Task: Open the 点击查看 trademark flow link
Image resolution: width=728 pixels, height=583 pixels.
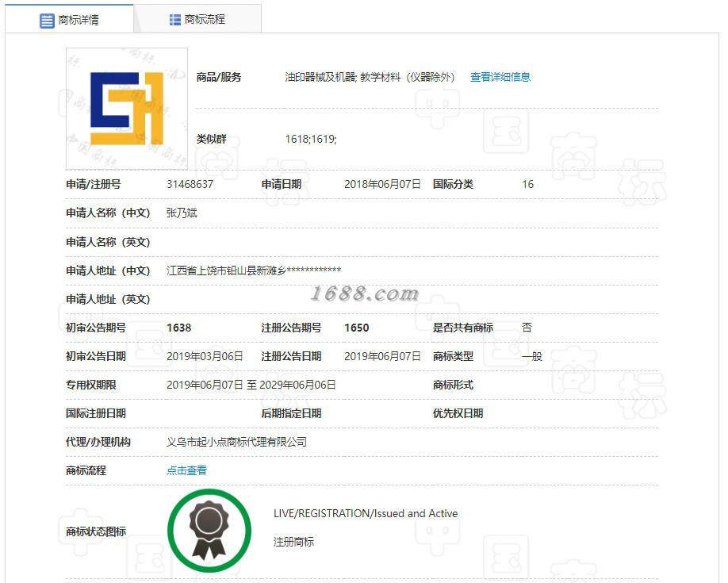Action: tap(186, 470)
